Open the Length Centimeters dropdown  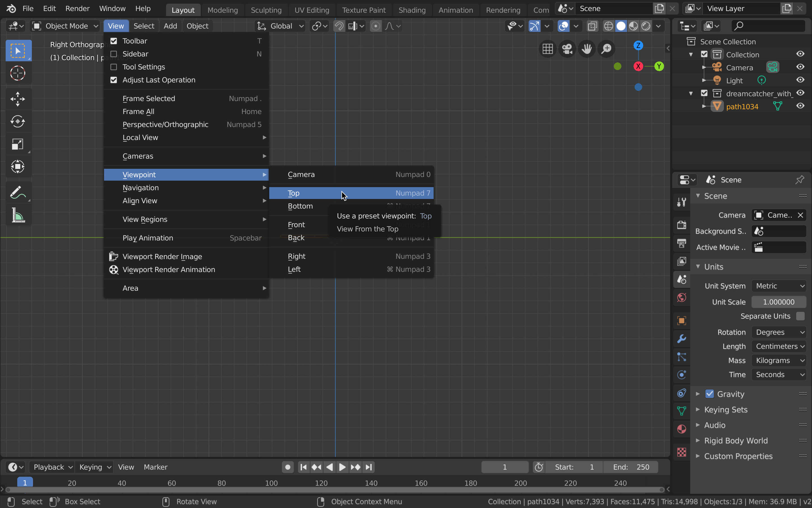(779, 346)
